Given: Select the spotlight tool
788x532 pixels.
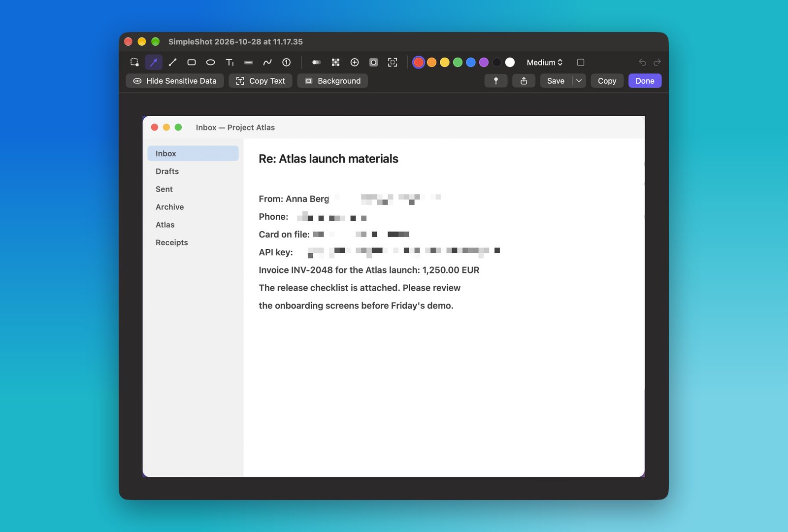Looking at the screenshot, I should click(374, 63).
